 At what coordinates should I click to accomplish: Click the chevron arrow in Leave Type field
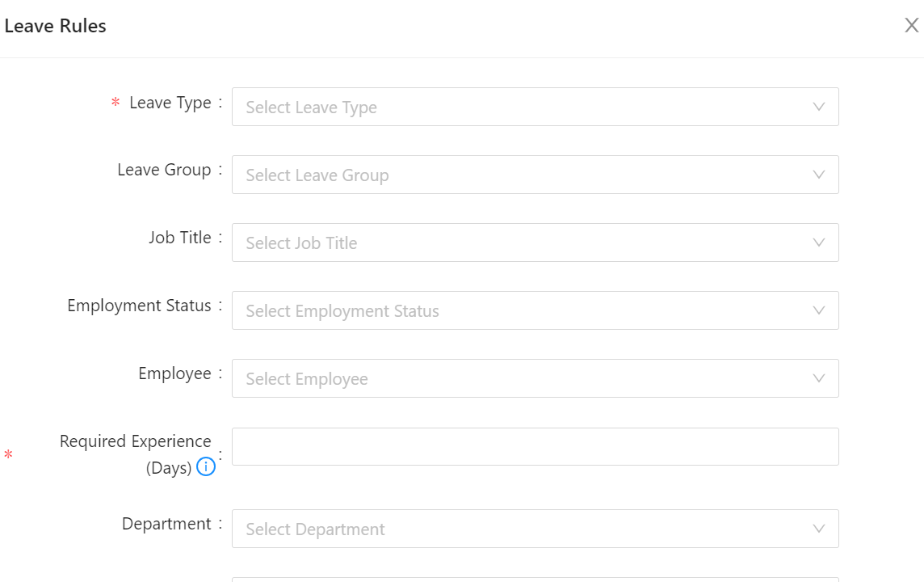818,107
